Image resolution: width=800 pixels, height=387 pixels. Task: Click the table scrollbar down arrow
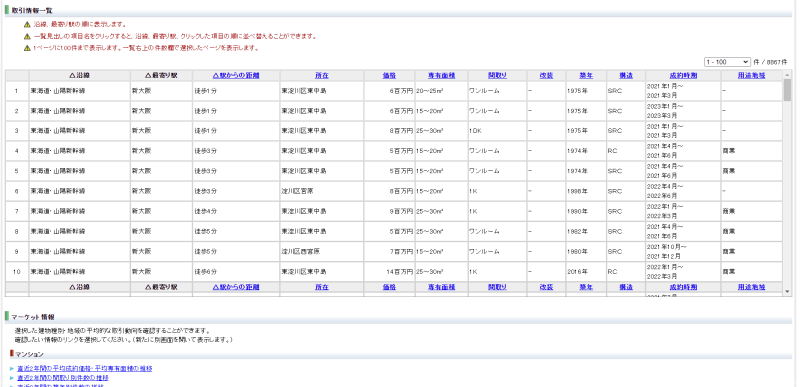(x=787, y=292)
